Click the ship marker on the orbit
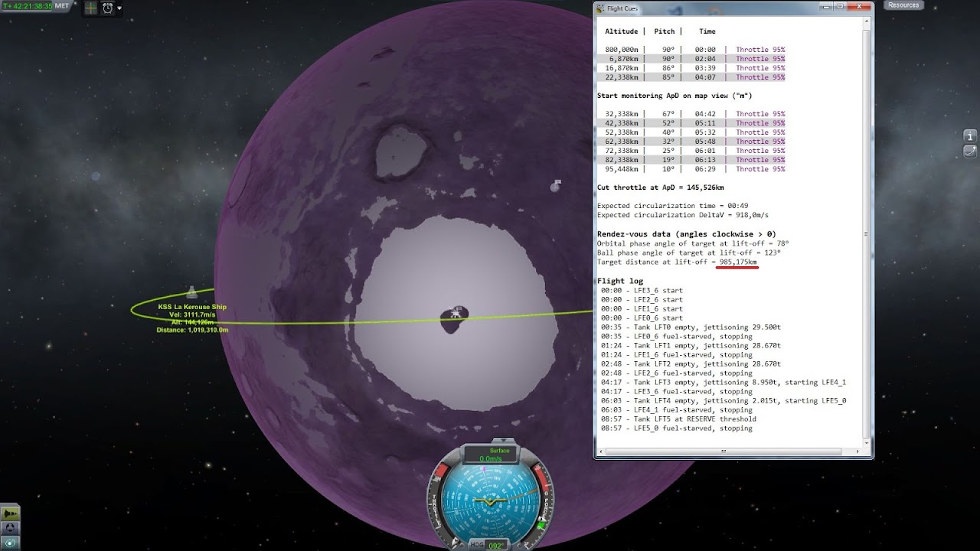The height and width of the screenshot is (551, 980). click(191, 292)
